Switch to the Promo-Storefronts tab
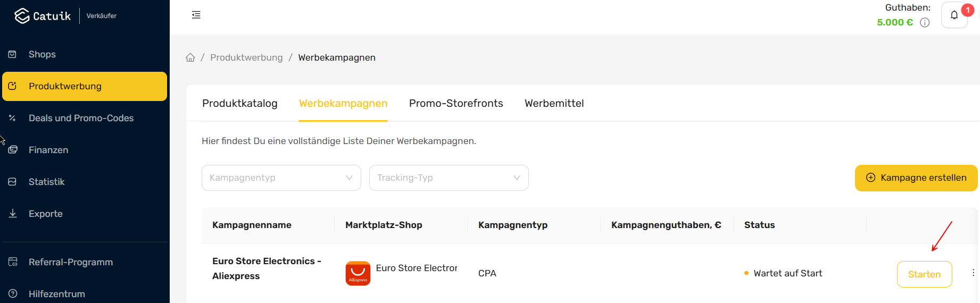 tap(456, 103)
